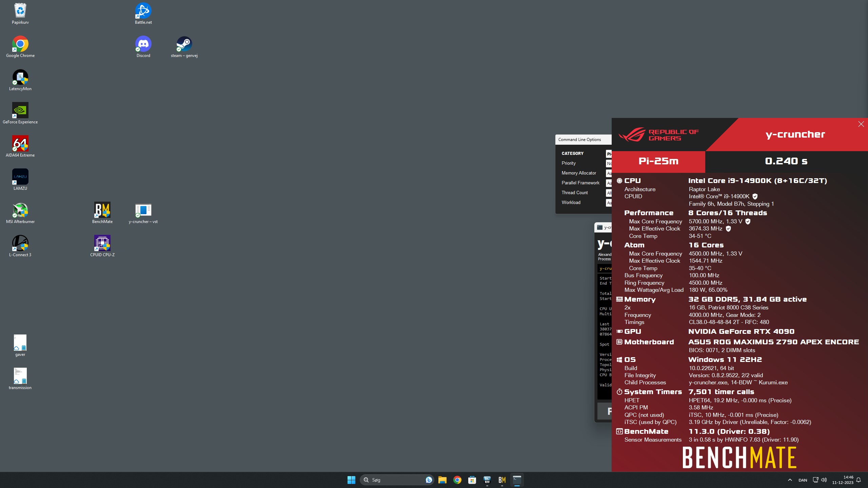The width and height of the screenshot is (868, 488).
Task: Select the Motherboard section icon
Action: [619, 342]
